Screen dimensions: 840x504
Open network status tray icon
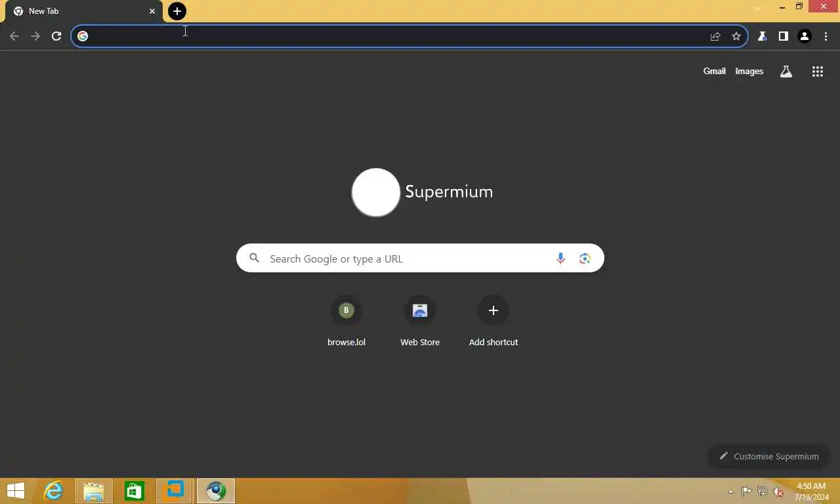[763, 491]
